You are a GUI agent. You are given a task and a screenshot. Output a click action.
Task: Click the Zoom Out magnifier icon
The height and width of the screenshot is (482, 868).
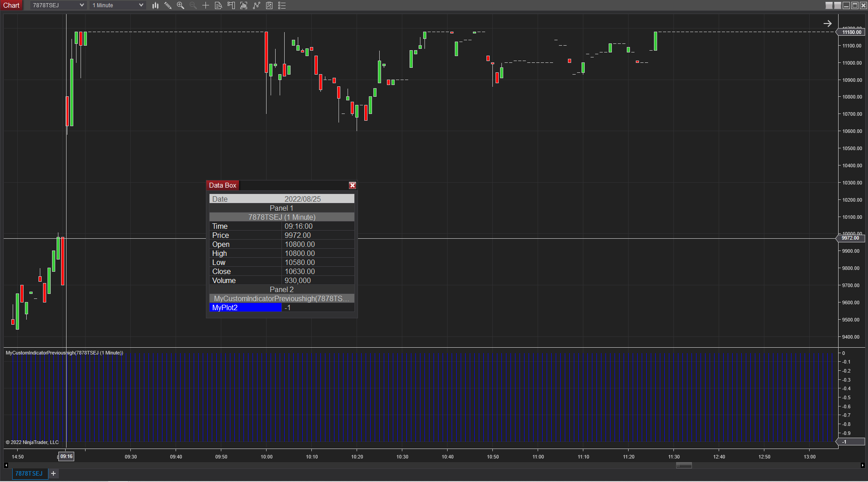[x=193, y=5]
